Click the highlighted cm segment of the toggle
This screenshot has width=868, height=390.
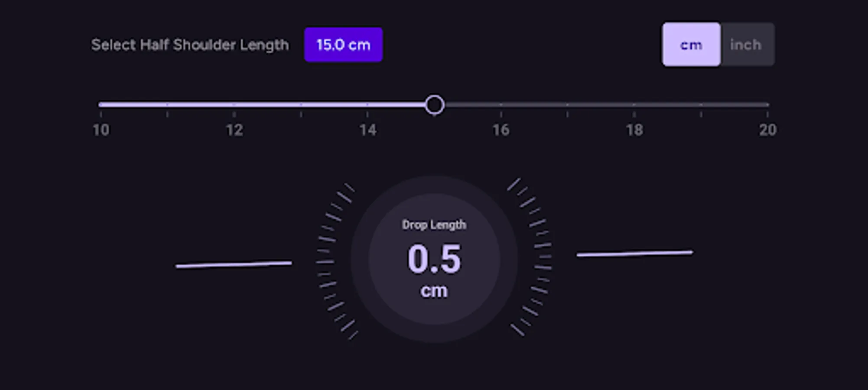pos(691,45)
